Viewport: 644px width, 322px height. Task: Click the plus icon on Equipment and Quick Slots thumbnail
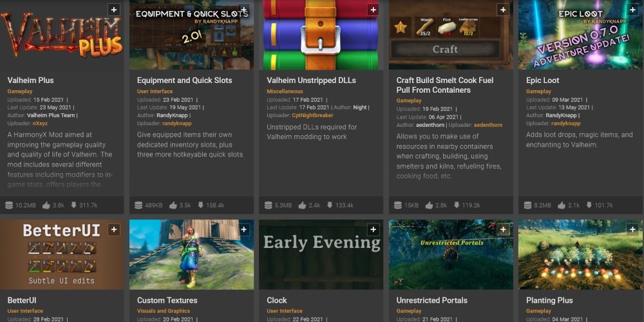[243, 10]
